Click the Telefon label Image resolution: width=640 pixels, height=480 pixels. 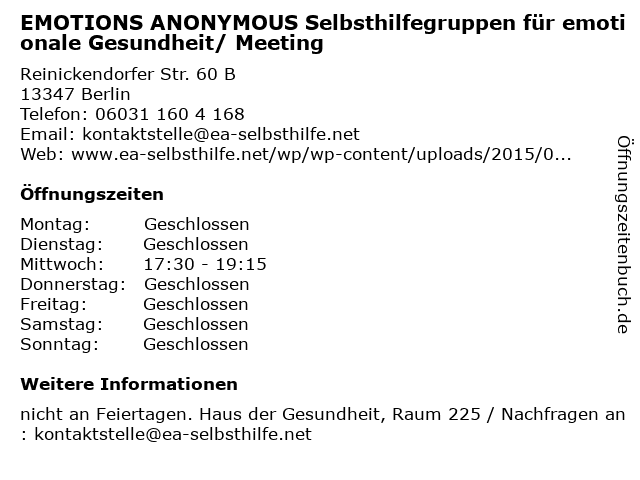54,114
